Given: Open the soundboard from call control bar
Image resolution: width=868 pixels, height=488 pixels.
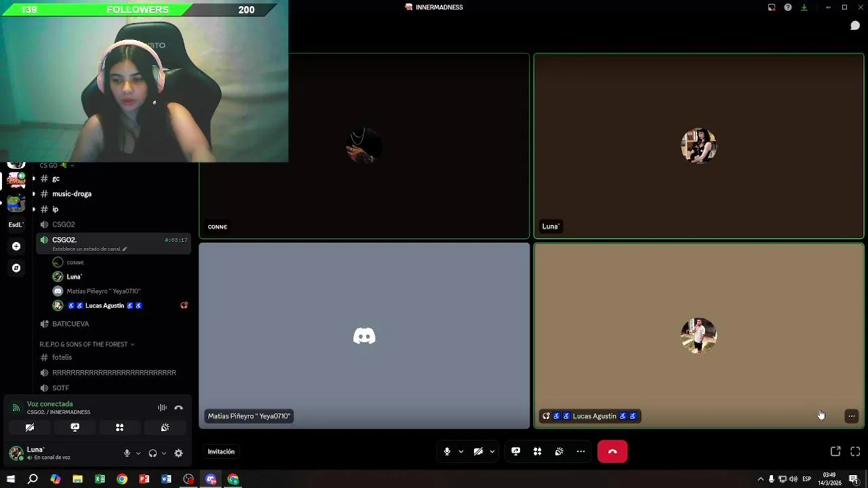Looking at the screenshot, I should pyautogui.click(x=559, y=451).
